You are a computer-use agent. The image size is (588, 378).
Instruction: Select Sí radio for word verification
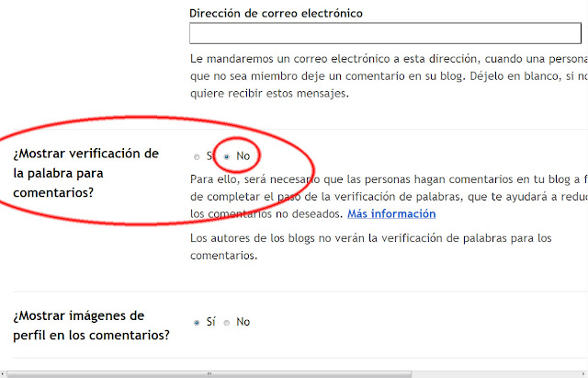click(x=196, y=156)
